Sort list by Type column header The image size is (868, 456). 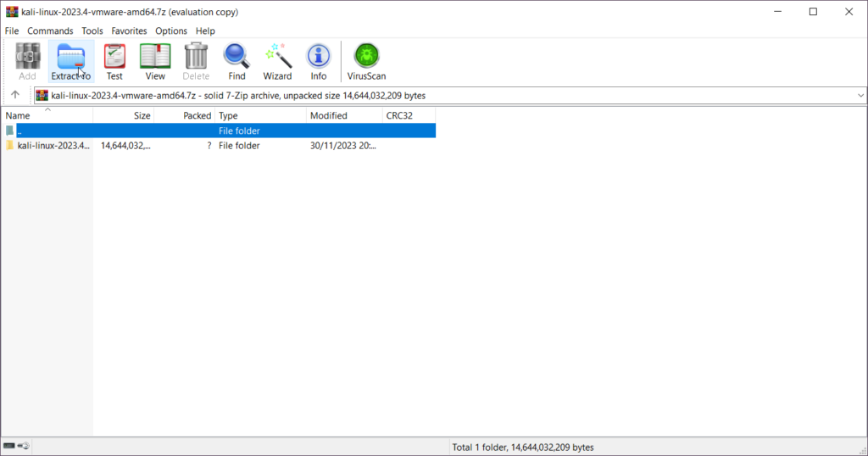coord(261,115)
